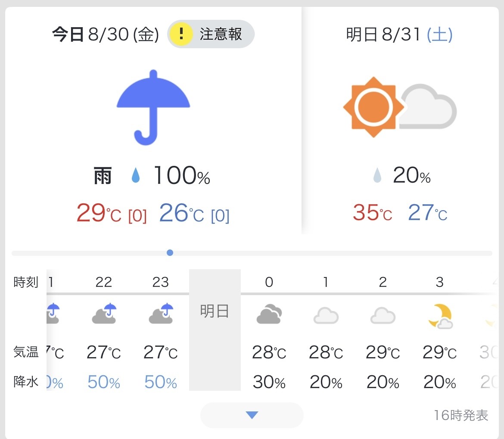The width and height of the screenshot is (504, 439).
Task: Click the cloud icon at 2 o'clock
Action: tap(383, 315)
